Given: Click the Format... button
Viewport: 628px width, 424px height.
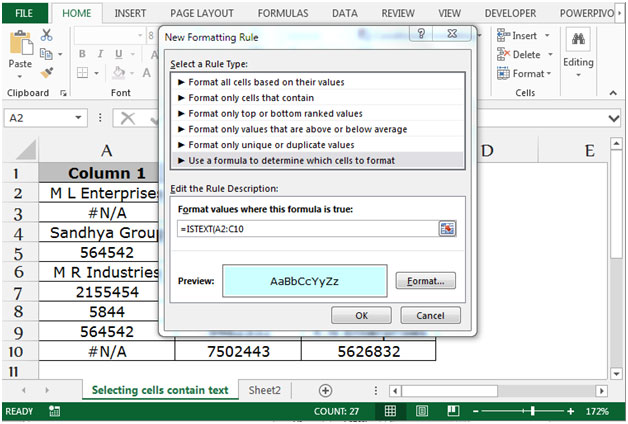Looking at the screenshot, I should pyautogui.click(x=425, y=281).
